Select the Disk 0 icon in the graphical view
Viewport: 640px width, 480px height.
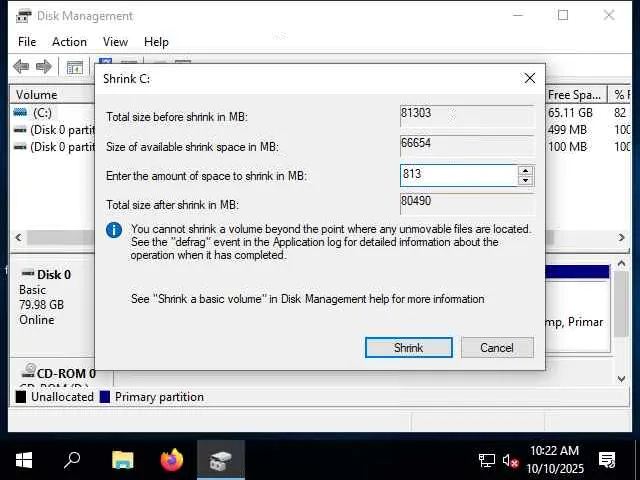[x=28, y=273]
